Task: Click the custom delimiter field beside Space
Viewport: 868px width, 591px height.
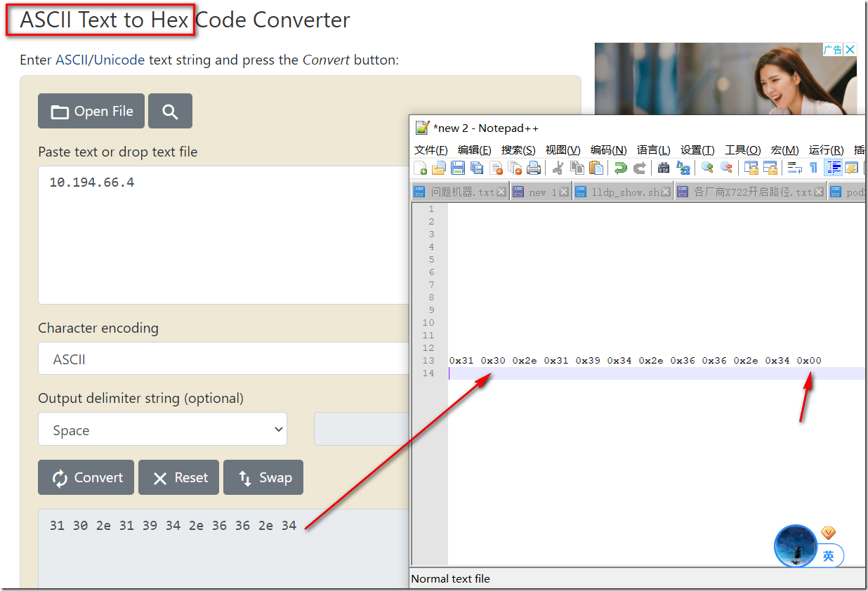Action: (362, 429)
